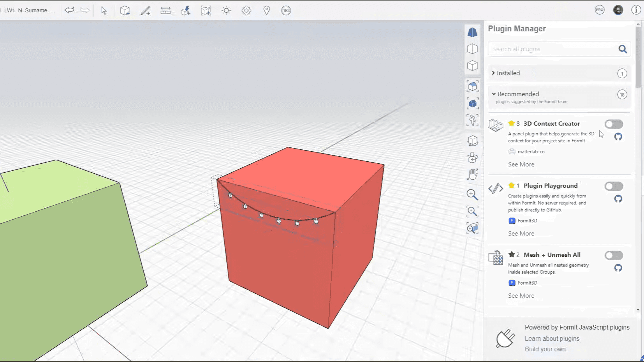Open the Measure tool
This screenshot has width=644, height=362.
coord(165,10)
